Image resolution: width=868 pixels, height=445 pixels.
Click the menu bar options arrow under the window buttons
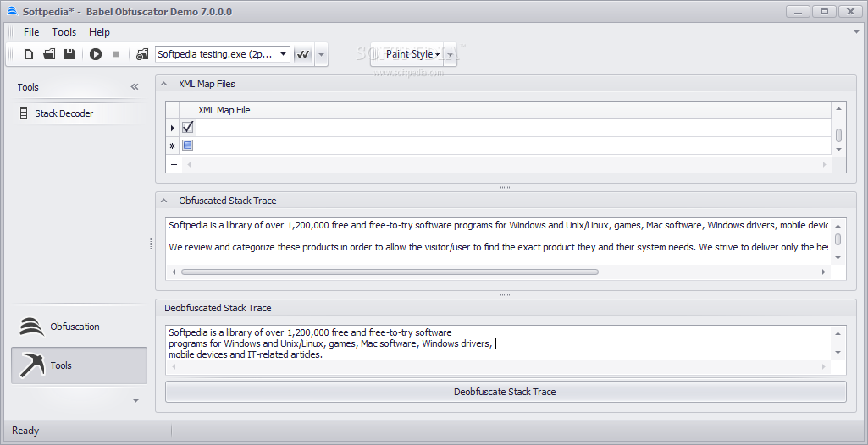click(x=856, y=32)
